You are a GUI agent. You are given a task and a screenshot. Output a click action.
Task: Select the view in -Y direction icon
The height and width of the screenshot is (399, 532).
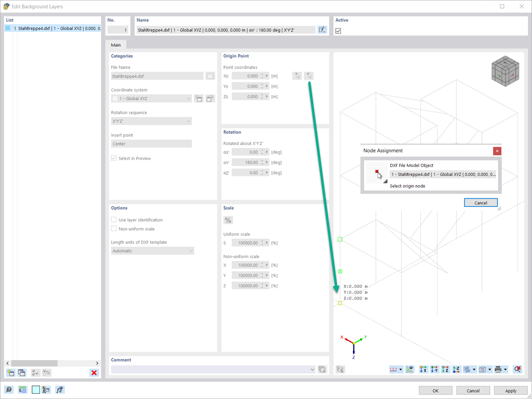coord(434,369)
